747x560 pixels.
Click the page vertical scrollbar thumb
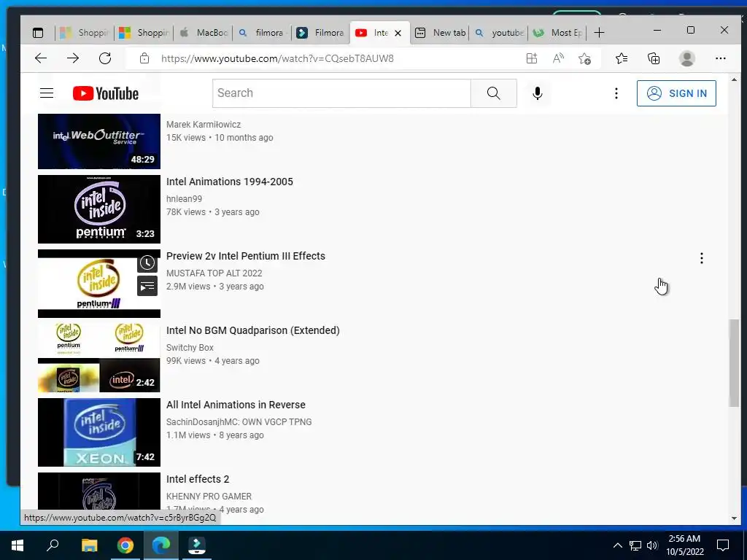pos(734,363)
